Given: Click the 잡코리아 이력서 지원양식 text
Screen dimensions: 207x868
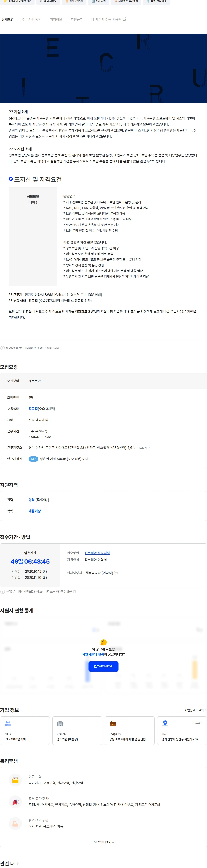Looking at the screenshot, I should coord(96,560).
